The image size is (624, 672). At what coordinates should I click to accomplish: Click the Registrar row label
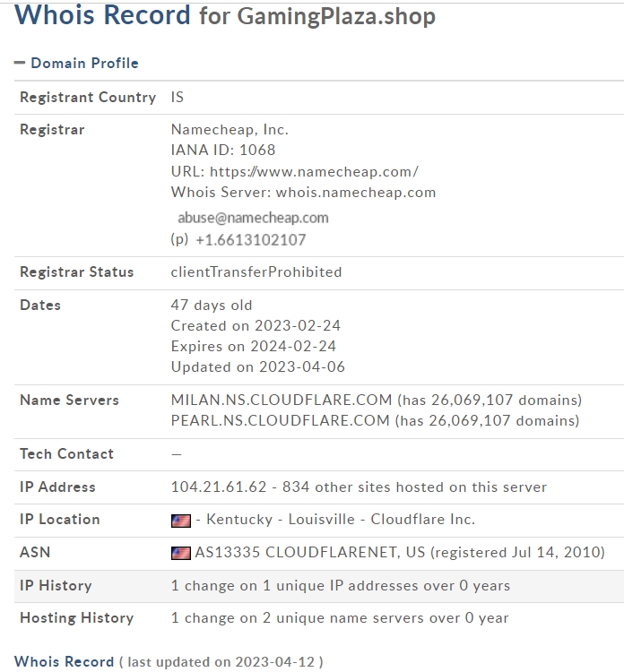(52, 129)
